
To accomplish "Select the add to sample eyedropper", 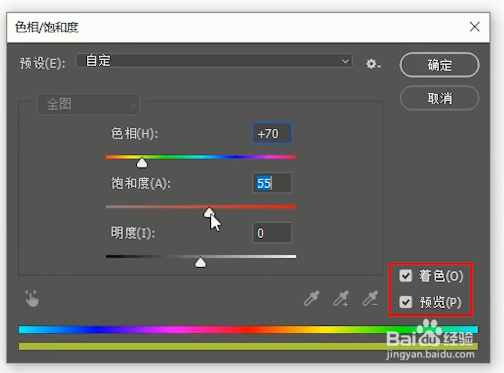I will click(341, 298).
